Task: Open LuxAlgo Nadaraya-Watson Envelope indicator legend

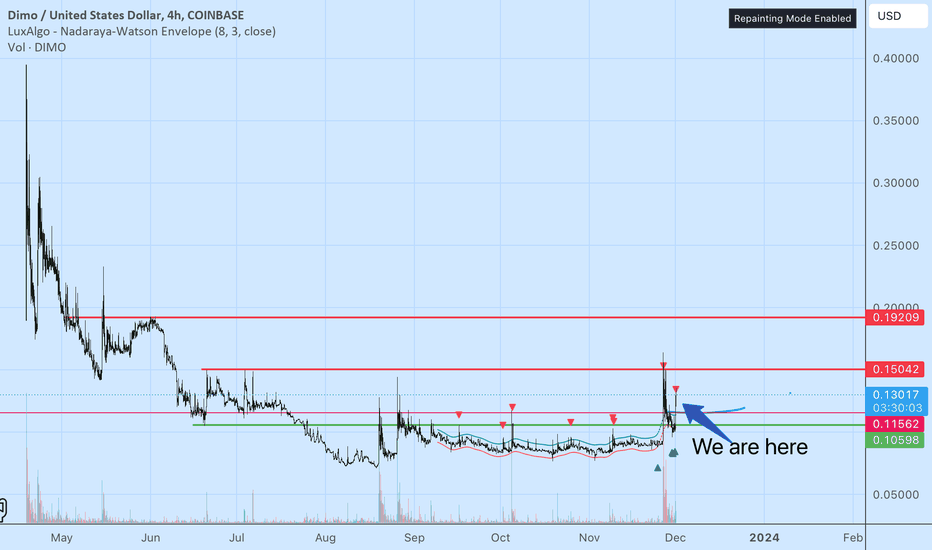Action: [141, 31]
